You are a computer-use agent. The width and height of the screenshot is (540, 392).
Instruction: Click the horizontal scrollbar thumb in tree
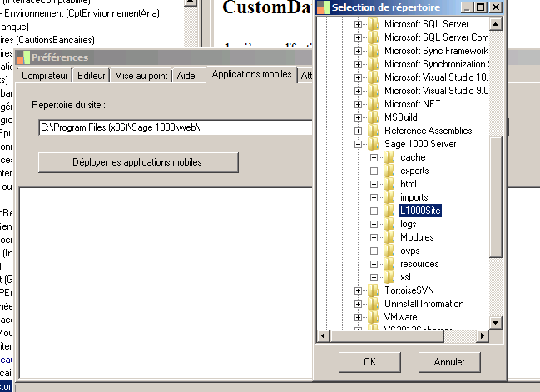pyautogui.click(x=387, y=336)
